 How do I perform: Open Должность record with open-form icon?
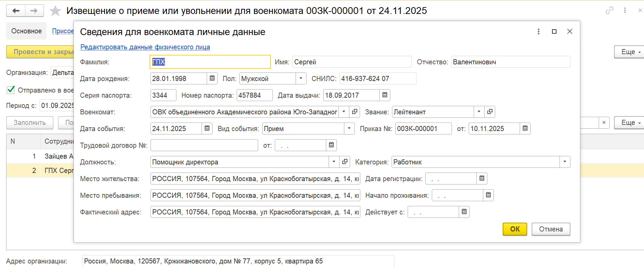click(x=345, y=162)
